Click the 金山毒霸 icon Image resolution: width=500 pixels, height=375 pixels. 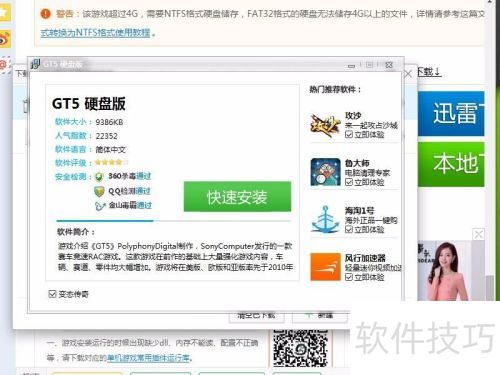100,206
